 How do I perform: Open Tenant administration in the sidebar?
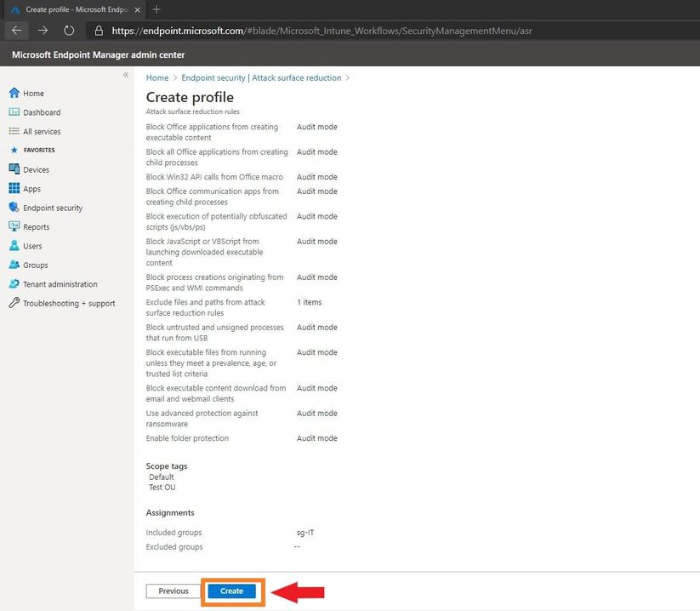(60, 284)
